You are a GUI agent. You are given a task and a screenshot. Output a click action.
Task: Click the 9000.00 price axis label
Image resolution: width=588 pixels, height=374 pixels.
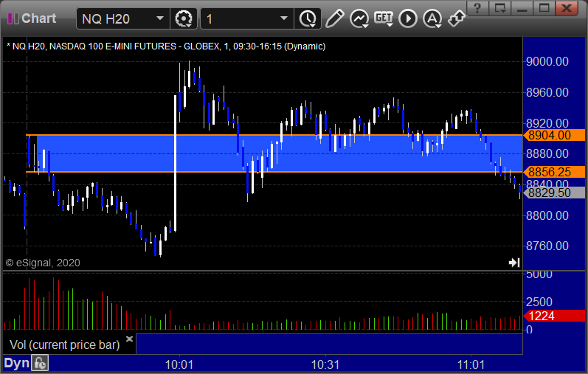point(547,61)
